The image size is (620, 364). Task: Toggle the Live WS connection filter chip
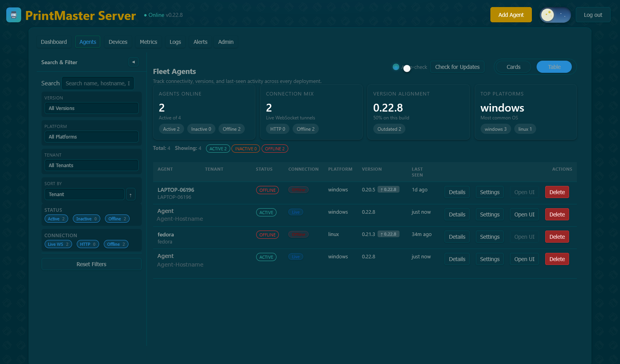pyautogui.click(x=58, y=244)
